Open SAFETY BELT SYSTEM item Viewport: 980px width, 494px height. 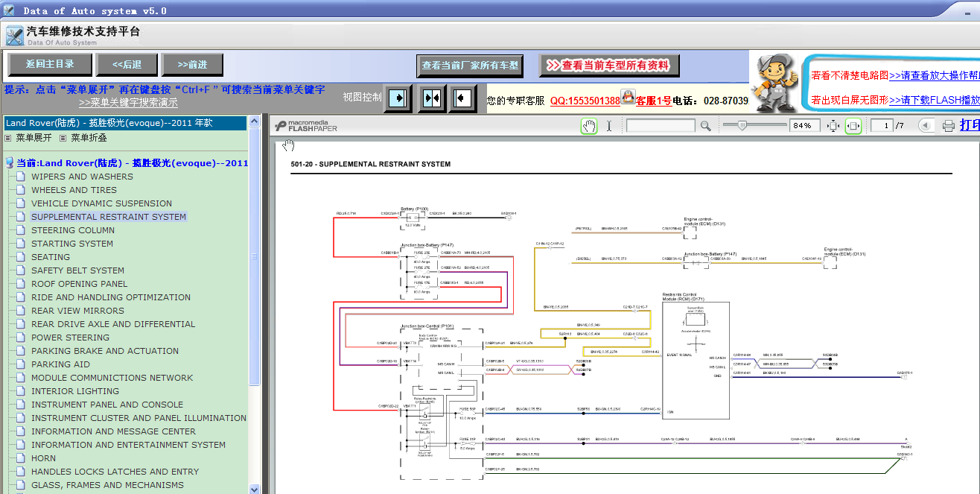pyautogui.click(x=77, y=270)
